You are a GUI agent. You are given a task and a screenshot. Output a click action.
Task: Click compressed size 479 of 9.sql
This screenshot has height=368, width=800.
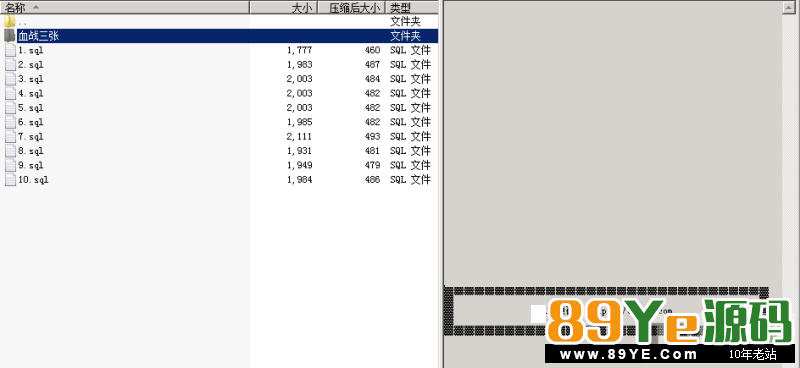(x=372, y=165)
